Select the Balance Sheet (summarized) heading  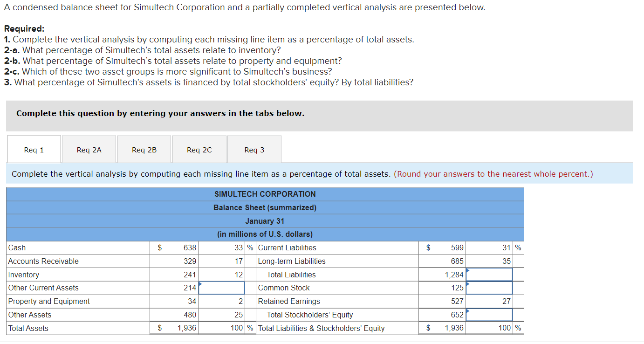pyautogui.click(x=265, y=208)
